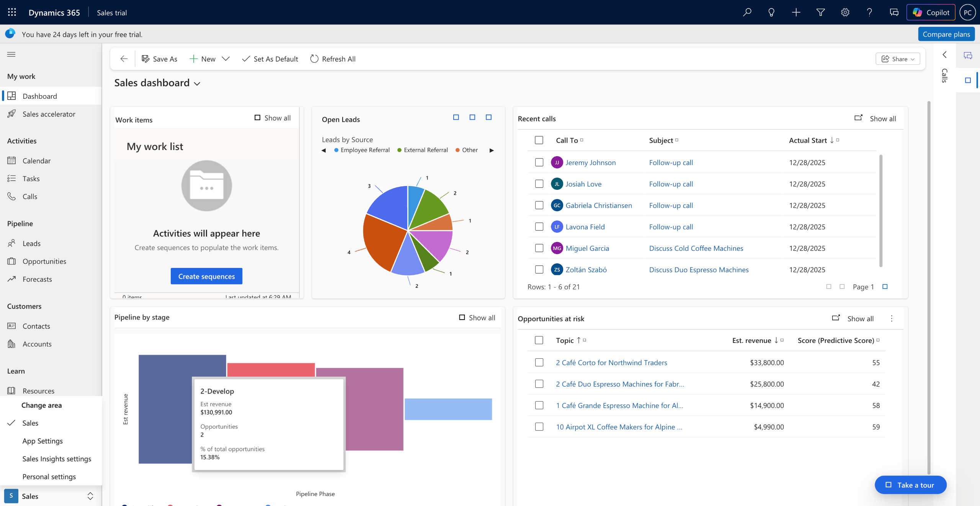Open the New button dropdown arrow
This screenshot has width=980, height=506.
(x=226, y=59)
